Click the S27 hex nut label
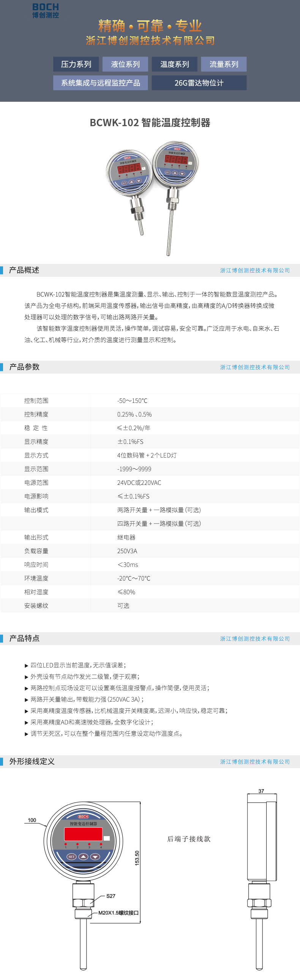This screenshot has width=300, height=980. [x=111, y=896]
